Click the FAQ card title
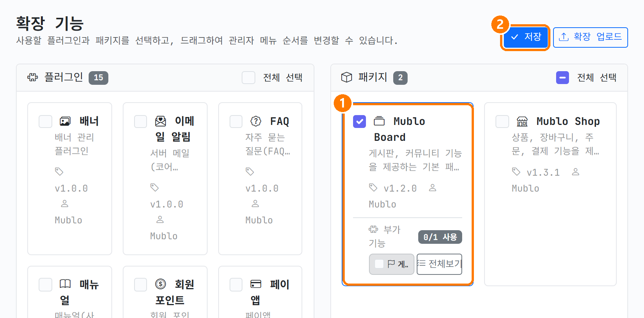This screenshot has height=318, width=644. coord(280,121)
